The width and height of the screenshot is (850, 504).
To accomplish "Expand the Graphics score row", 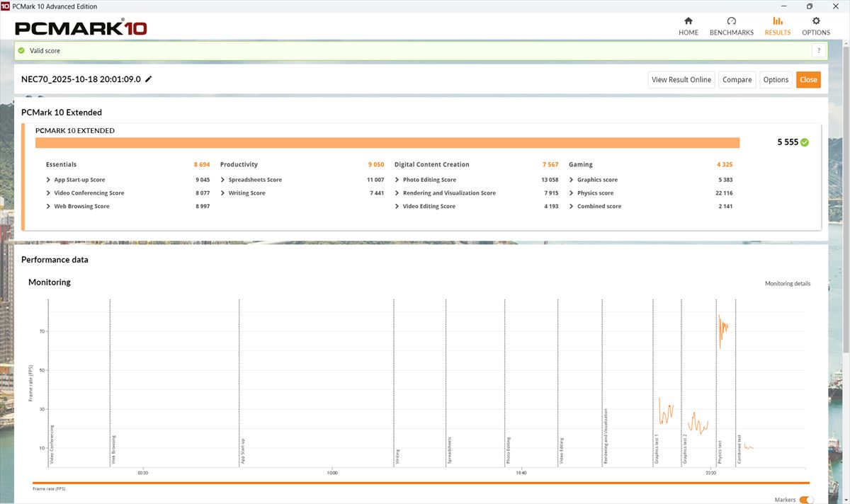I will click(571, 180).
